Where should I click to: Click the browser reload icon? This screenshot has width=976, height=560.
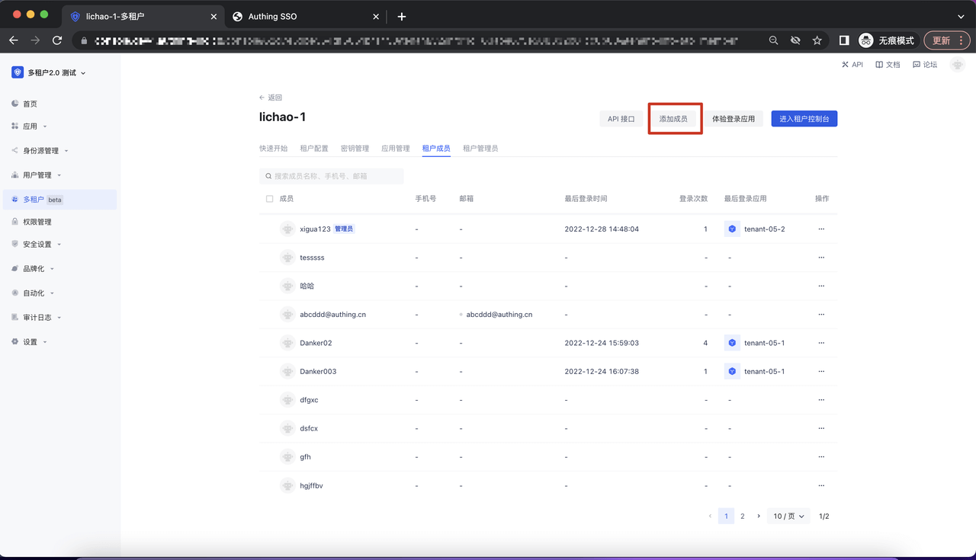pyautogui.click(x=57, y=40)
